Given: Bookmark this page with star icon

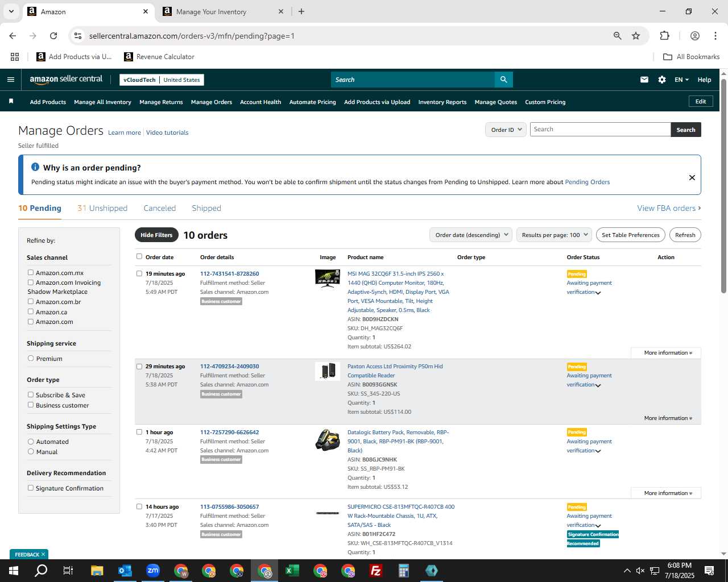Looking at the screenshot, I should click(x=636, y=36).
